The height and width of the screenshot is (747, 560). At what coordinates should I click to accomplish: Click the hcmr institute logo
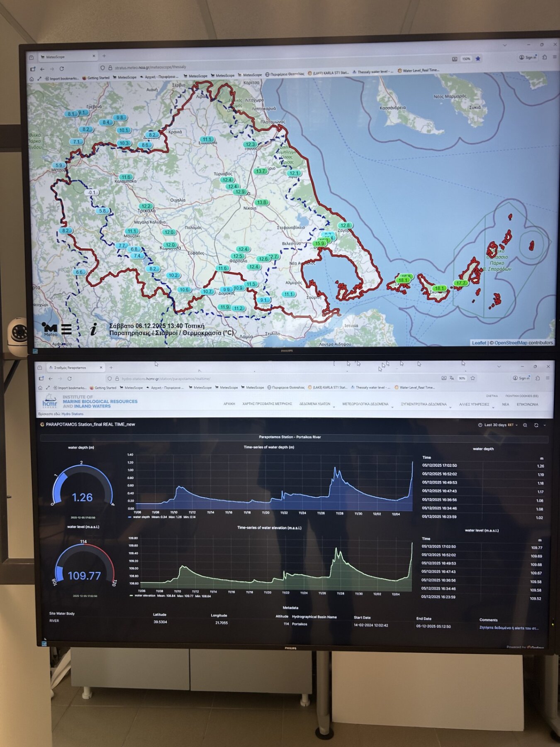pos(50,401)
